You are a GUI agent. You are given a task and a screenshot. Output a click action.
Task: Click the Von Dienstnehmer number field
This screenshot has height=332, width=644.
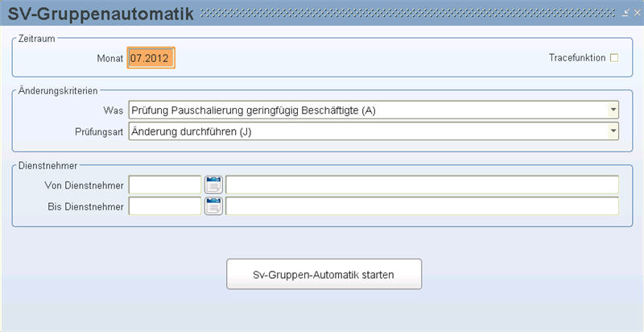[165, 185]
